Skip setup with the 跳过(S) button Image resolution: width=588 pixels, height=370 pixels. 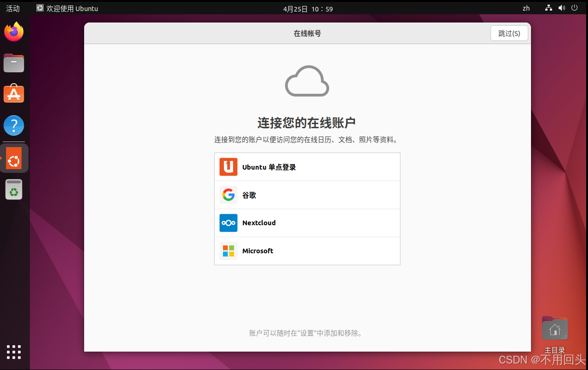tap(509, 33)
